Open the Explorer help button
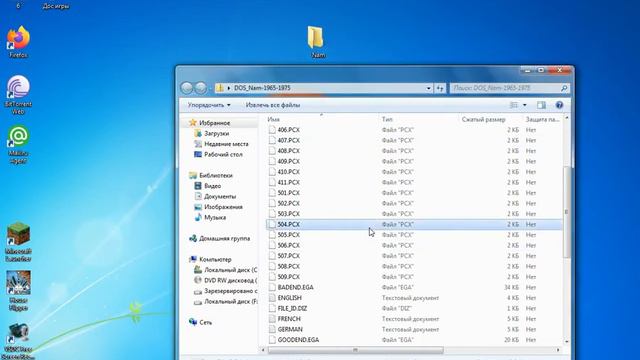 [x=559, y=105]
